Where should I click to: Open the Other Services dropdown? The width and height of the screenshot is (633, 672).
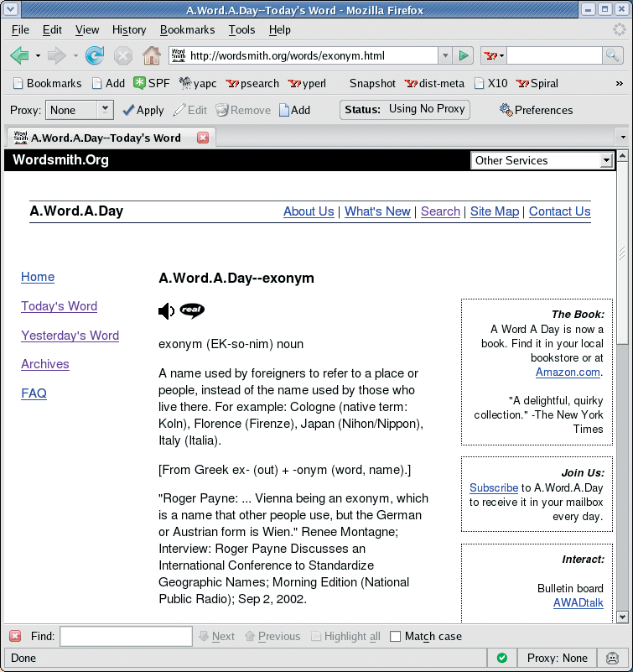click(542, 160)
